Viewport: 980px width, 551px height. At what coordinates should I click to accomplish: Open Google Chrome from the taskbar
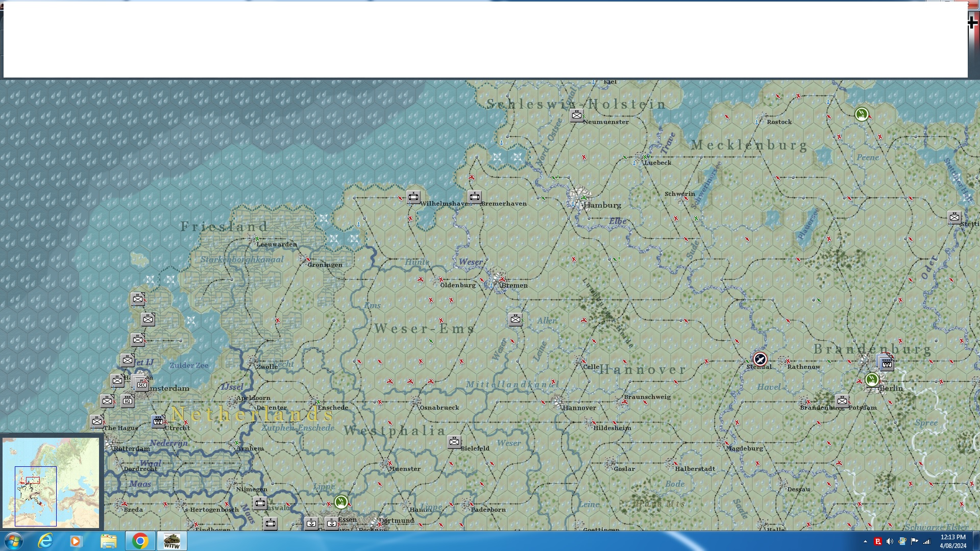140,541
